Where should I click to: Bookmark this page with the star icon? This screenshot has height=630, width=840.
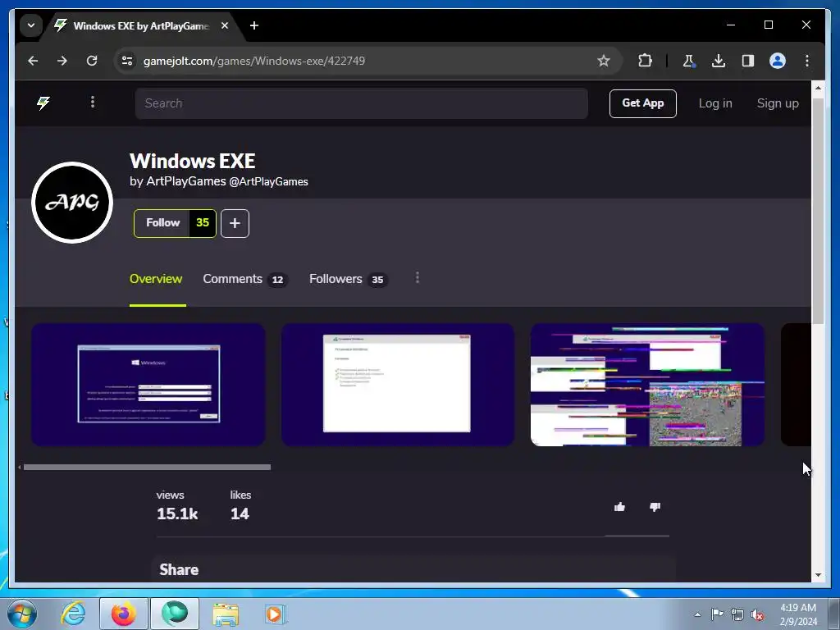coord(603,61)
